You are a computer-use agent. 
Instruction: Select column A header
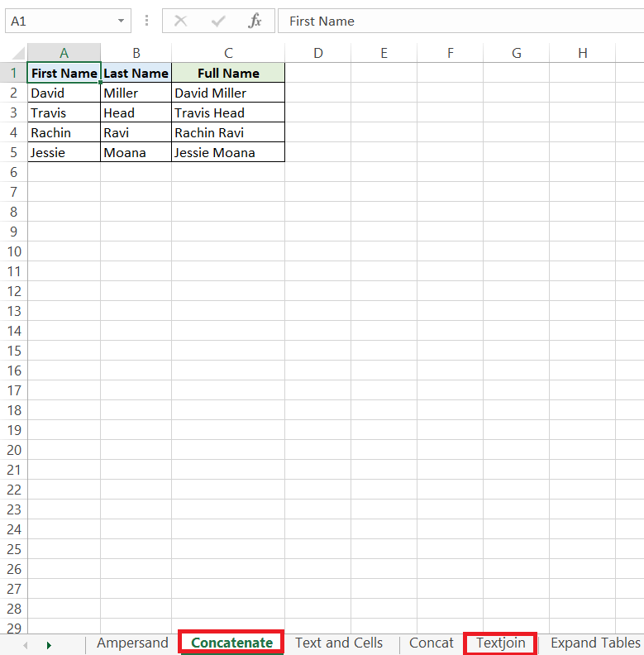[64, 53]
